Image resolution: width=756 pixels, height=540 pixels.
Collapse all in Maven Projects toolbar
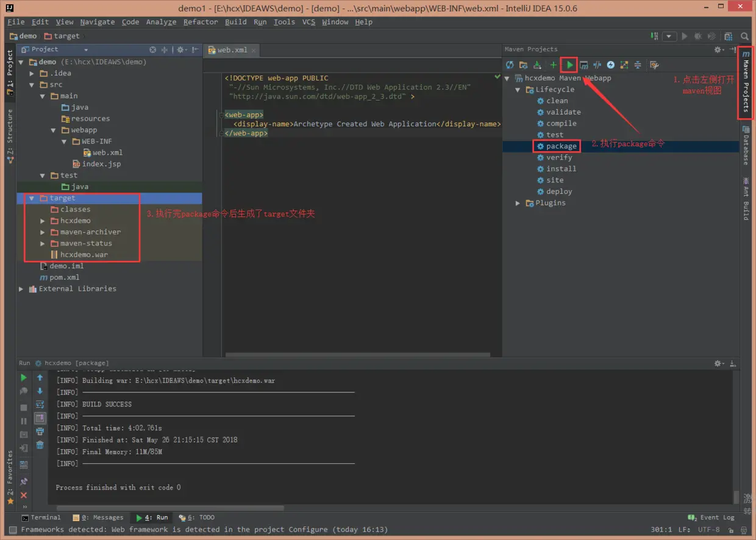pos(638,65)
